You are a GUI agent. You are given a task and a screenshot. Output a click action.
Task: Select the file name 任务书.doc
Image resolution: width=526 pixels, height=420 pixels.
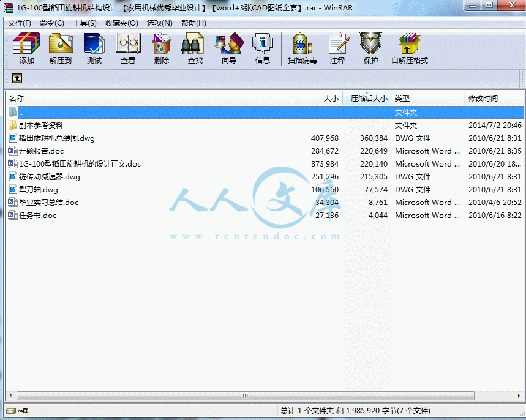tap(37, 216)
